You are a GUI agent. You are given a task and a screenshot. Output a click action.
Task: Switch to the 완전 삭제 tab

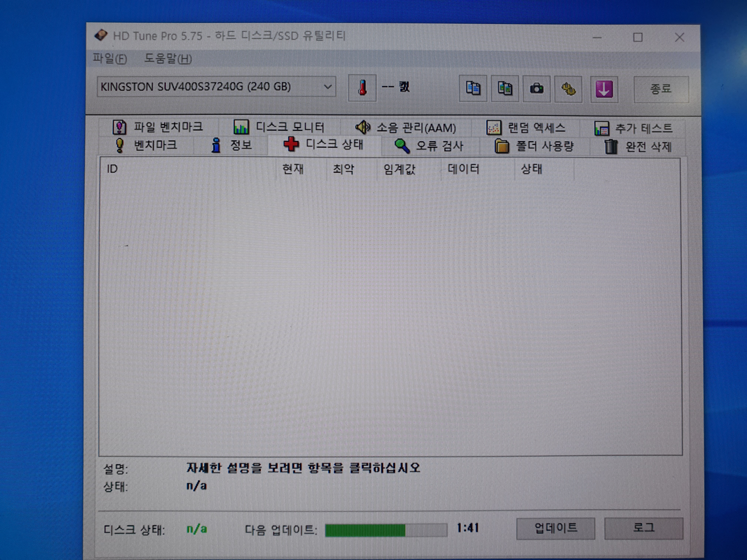(x=638, y=147)
